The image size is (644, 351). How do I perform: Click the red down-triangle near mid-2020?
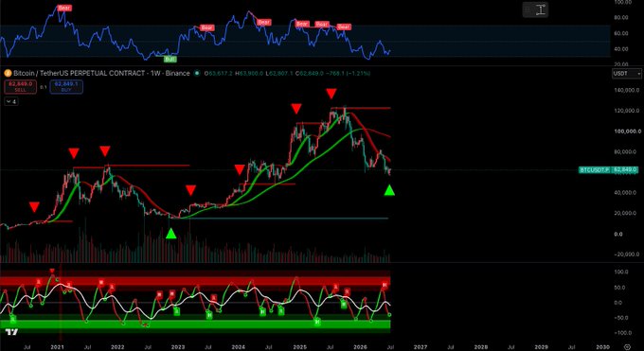(34, 207)
